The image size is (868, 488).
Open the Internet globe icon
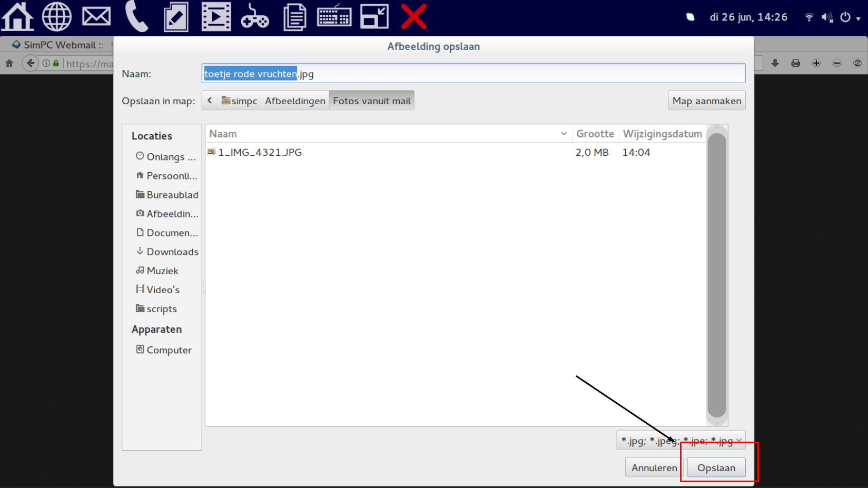pos(56,16)
